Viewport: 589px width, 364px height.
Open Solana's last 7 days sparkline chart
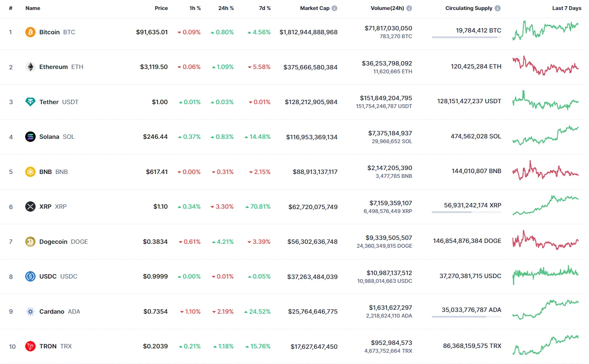pyautogui.click(x=546, y=136)
